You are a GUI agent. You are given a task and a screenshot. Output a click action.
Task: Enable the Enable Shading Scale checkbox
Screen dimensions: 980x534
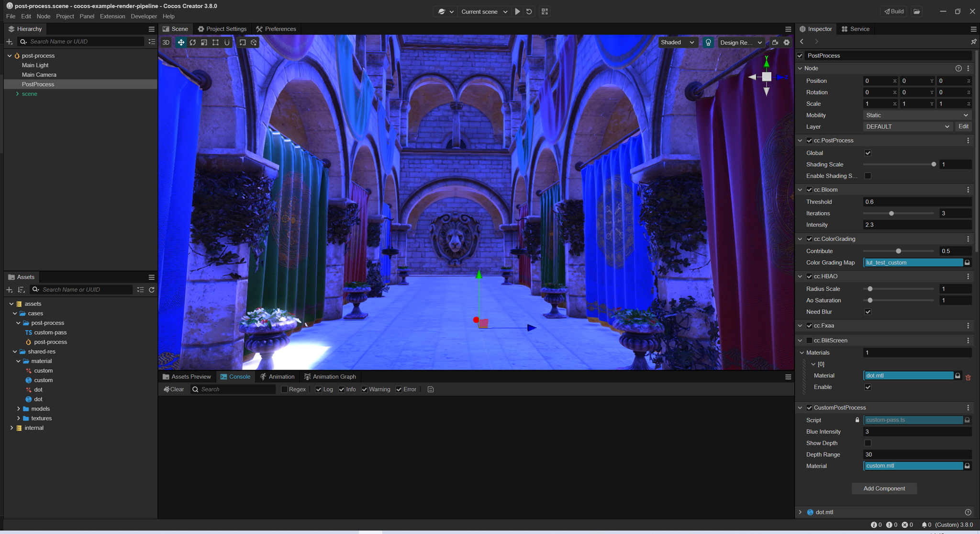(x=868, y=176)
